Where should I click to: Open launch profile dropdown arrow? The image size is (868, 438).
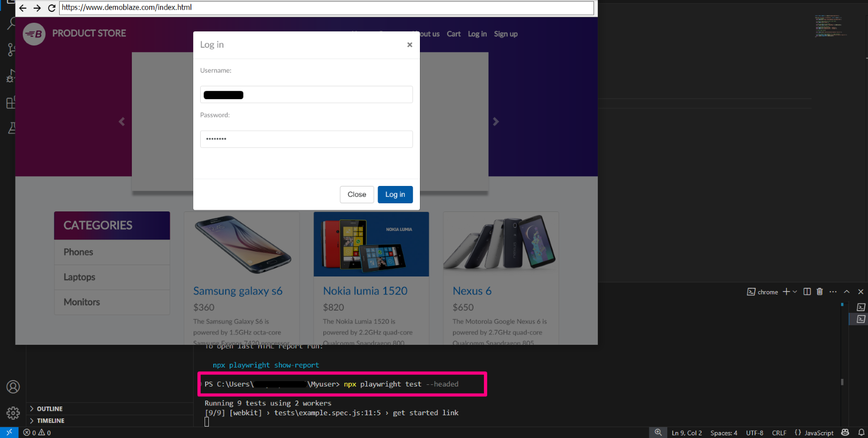point(795,292)
